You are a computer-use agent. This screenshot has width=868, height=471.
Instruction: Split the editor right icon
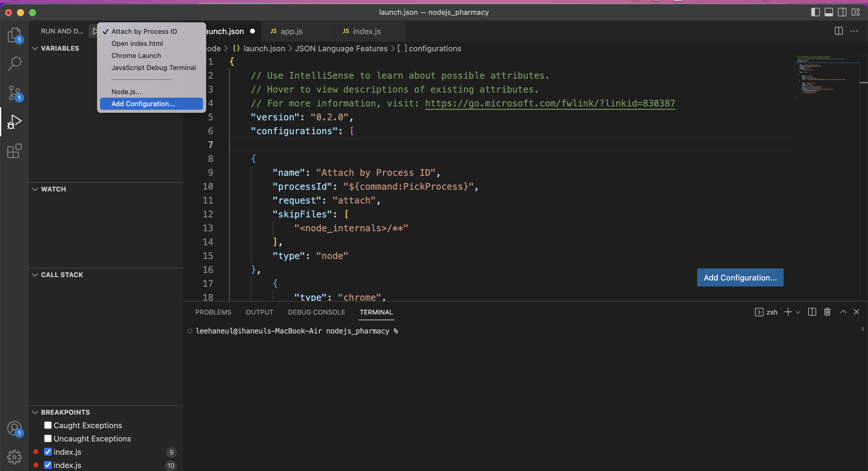(x=839, y=31)
